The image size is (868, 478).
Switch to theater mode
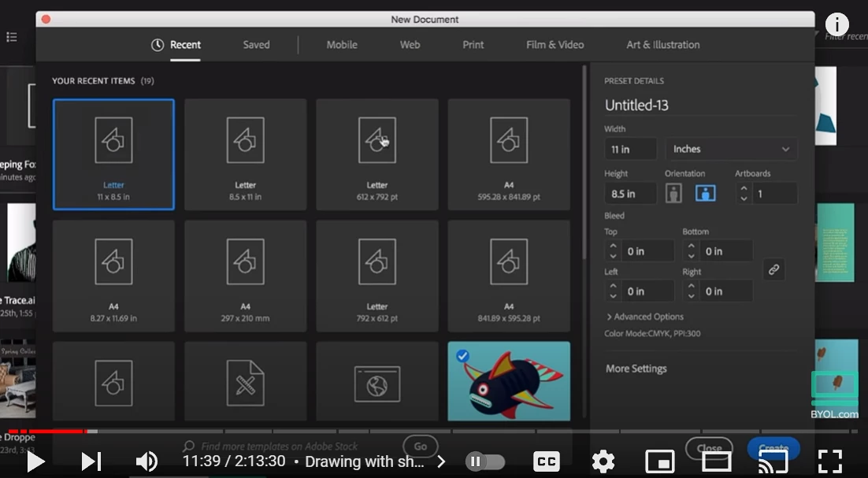click(x=716, y=461)
